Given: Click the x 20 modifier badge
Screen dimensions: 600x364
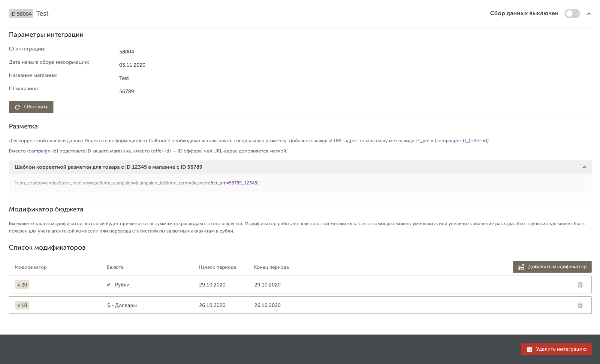Looking at the screenshot, I should pos(22,284).
